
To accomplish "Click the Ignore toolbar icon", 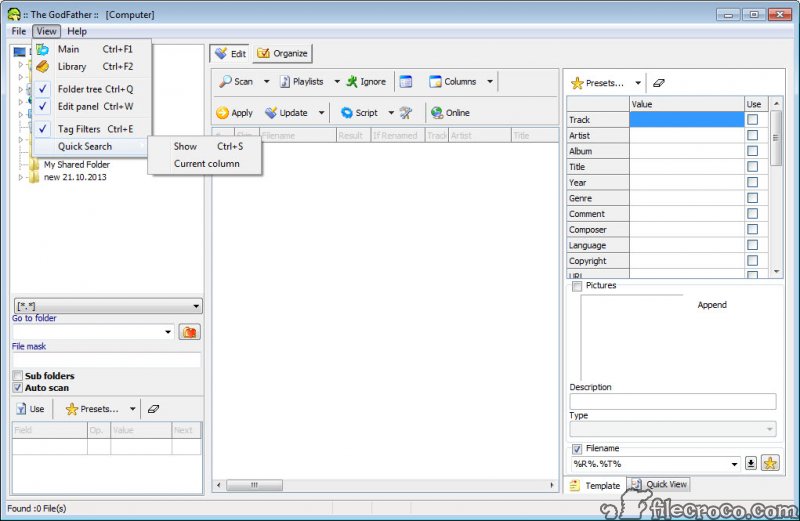I will click(x=352, y=82).
